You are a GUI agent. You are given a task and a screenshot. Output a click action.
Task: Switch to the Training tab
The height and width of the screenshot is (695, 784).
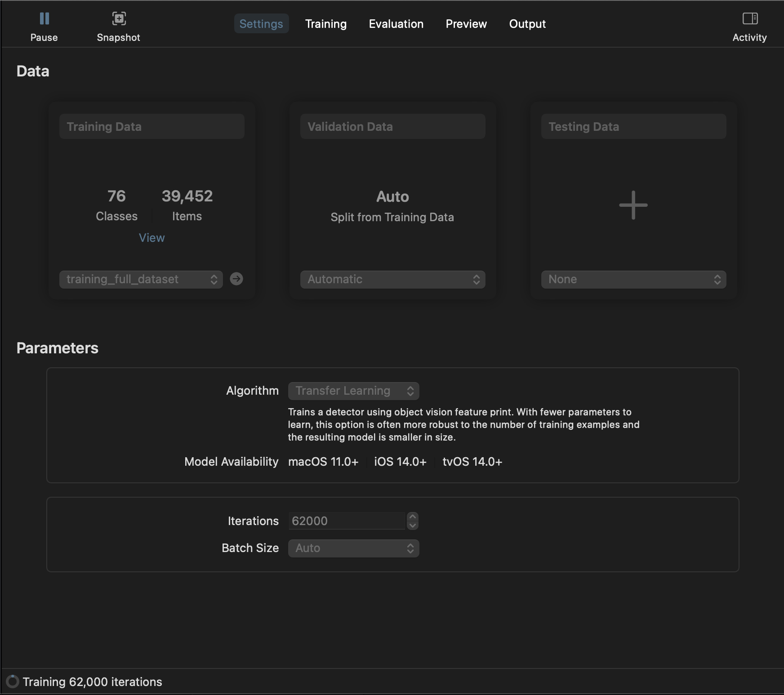click(x=325, y=24)
